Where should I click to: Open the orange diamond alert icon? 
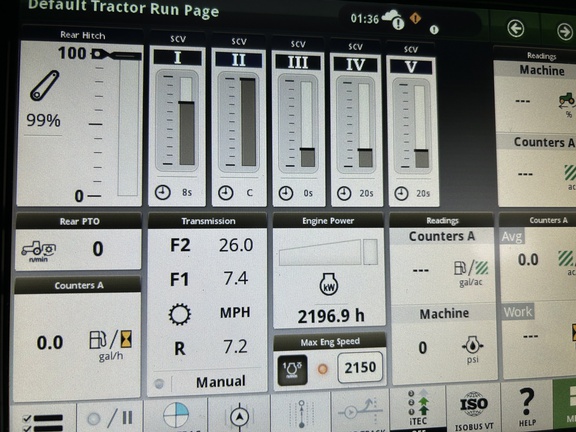coord(415,18)
